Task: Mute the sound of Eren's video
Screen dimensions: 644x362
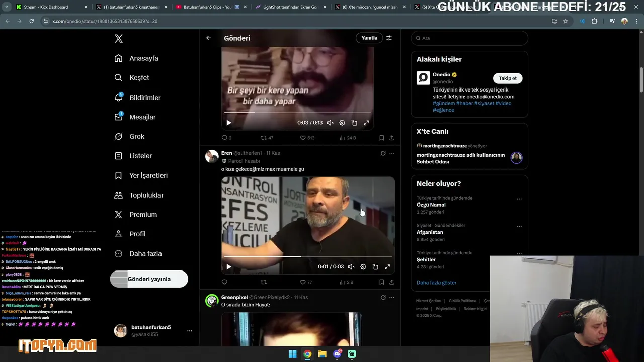Action: coord(351,267)
